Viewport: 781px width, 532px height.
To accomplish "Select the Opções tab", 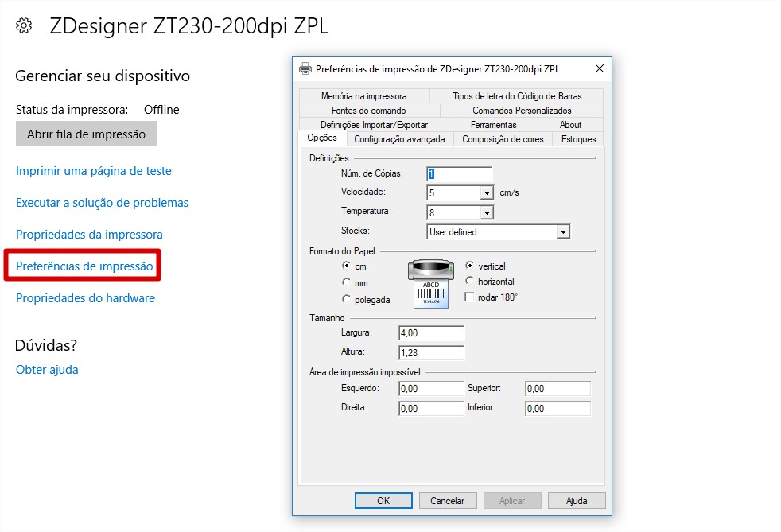I will (x=322, y=138).
